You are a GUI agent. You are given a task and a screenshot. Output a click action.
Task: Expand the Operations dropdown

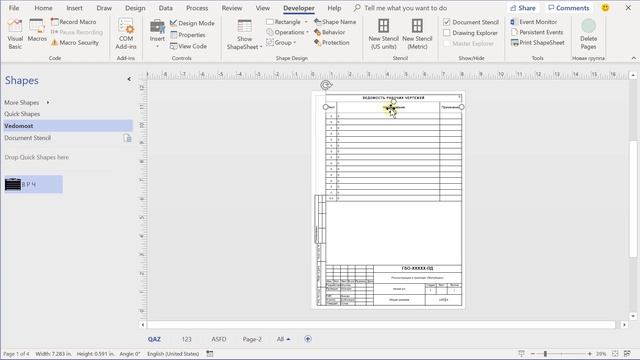307,32
